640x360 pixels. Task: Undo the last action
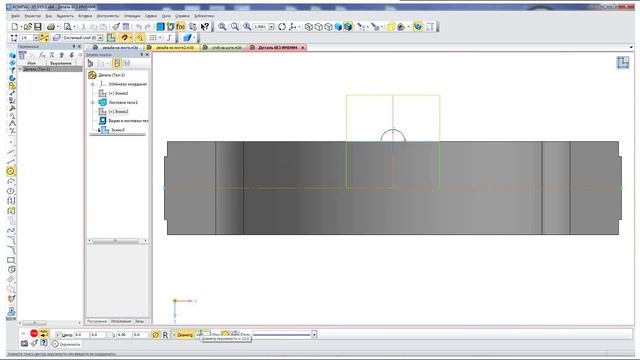(x=139, y=27)
